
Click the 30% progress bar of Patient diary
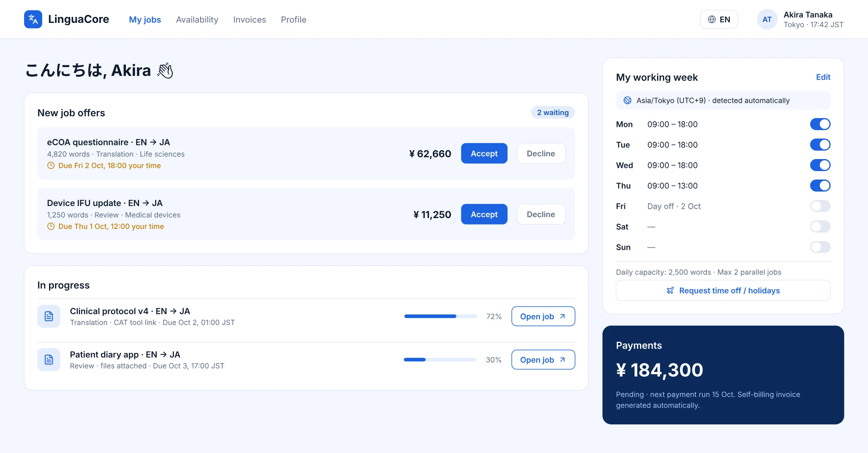click(x=440, y=360)
